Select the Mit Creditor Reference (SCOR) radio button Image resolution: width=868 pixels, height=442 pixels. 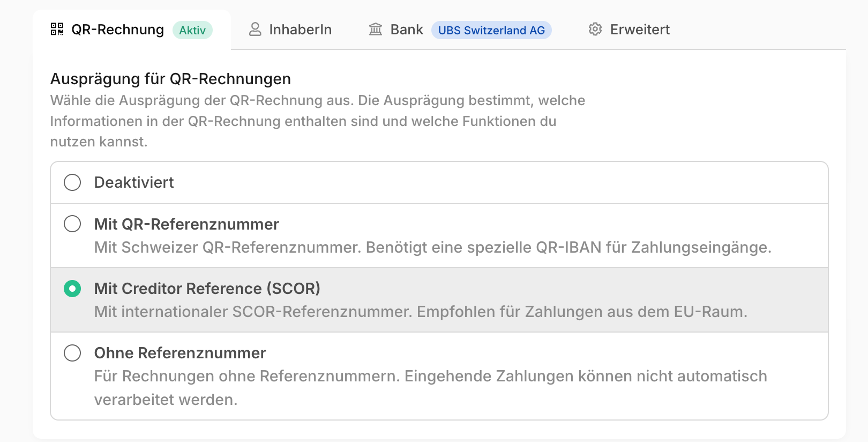[x=72, y=289]
